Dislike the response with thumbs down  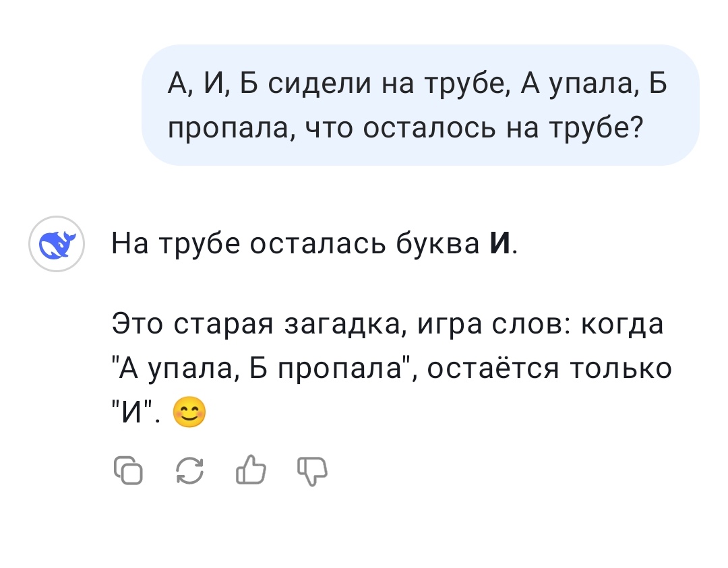pos(313,472)
